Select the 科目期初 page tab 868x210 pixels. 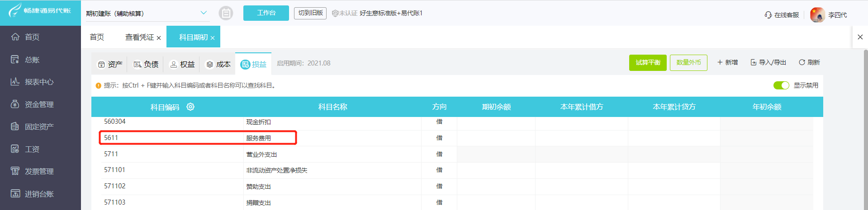click(193, 37)
